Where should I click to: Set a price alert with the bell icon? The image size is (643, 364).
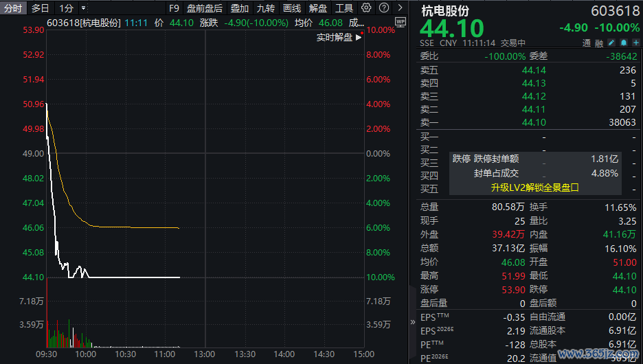(623, 43)
